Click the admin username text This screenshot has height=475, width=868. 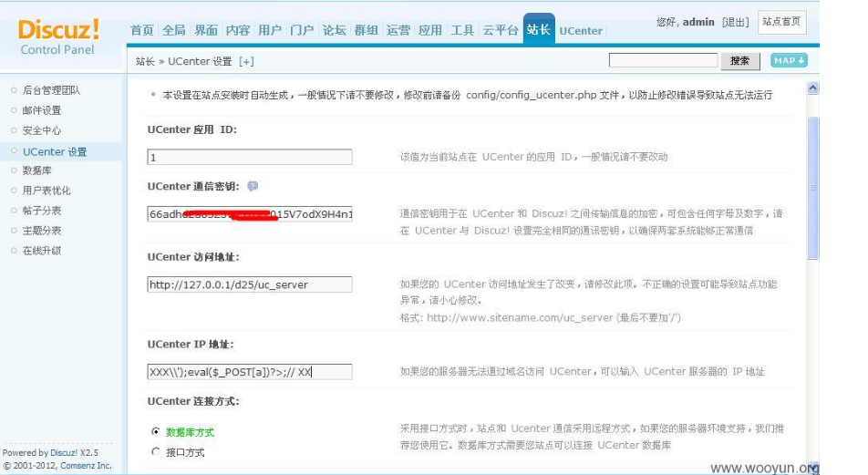(698, 22)
